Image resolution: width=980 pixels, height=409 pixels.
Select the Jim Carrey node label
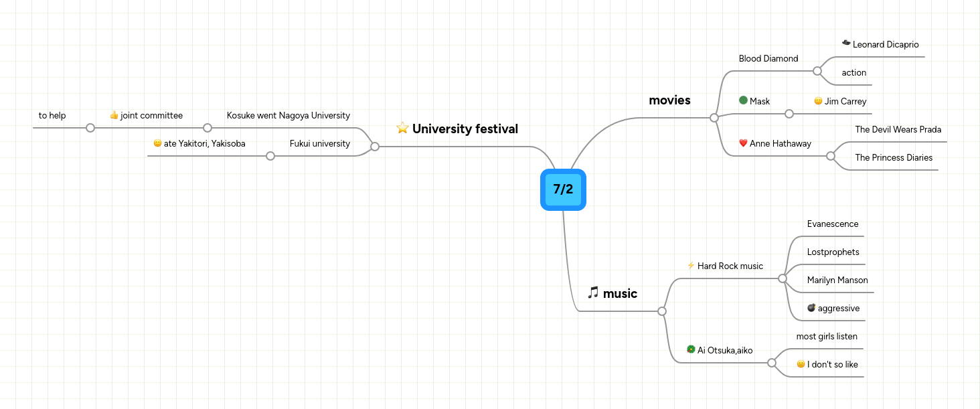(845, 101)
